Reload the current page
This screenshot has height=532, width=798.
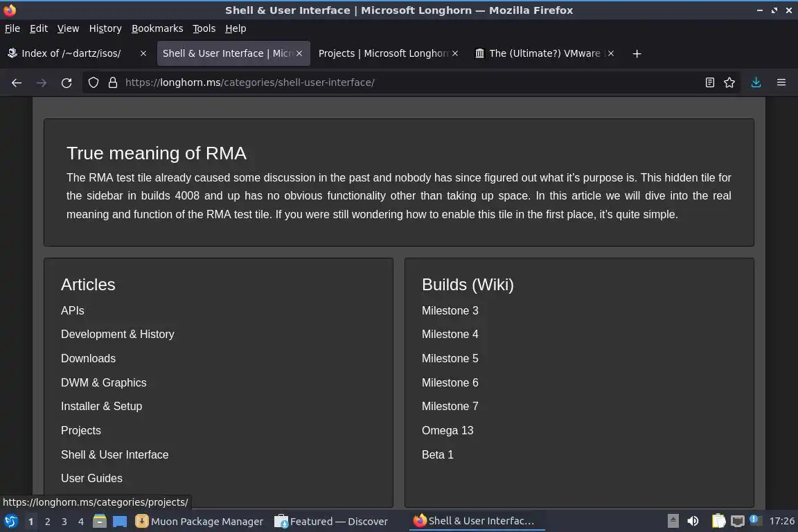[66, 82]
